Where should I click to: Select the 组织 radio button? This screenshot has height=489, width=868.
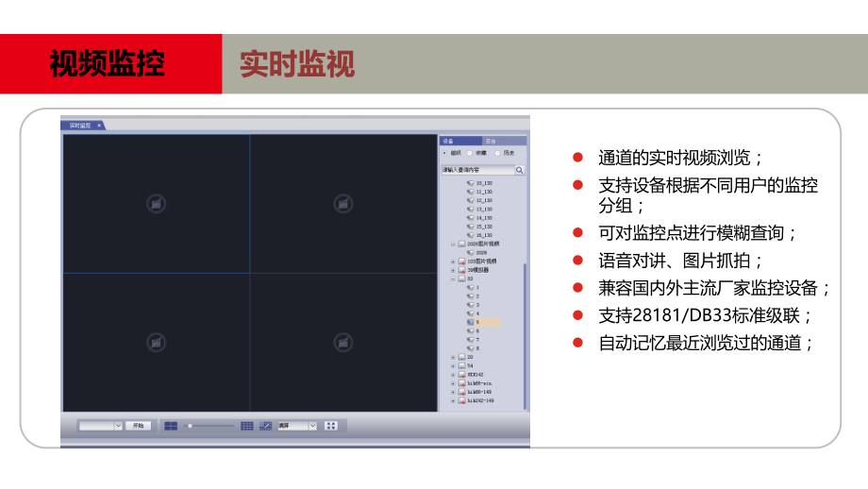[x=444, y=153]
